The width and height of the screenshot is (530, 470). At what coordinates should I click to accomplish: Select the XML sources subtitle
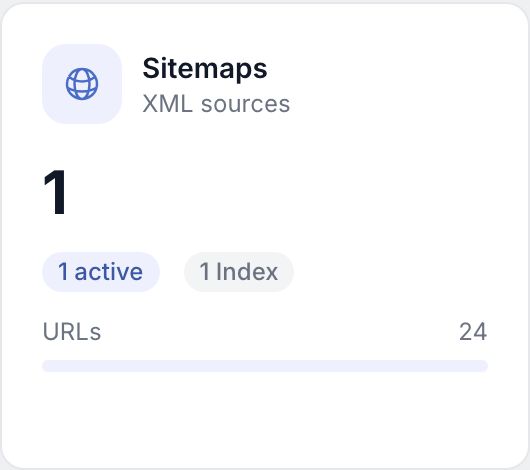[216, 103]
